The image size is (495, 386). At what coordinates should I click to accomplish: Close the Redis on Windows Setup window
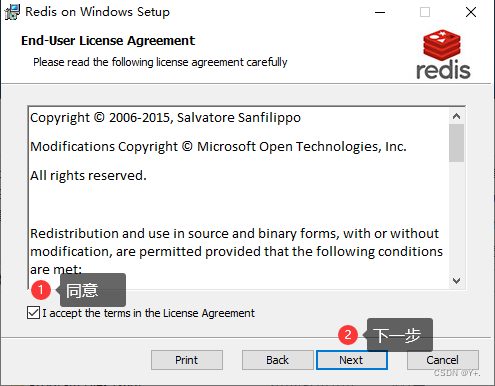471,12
